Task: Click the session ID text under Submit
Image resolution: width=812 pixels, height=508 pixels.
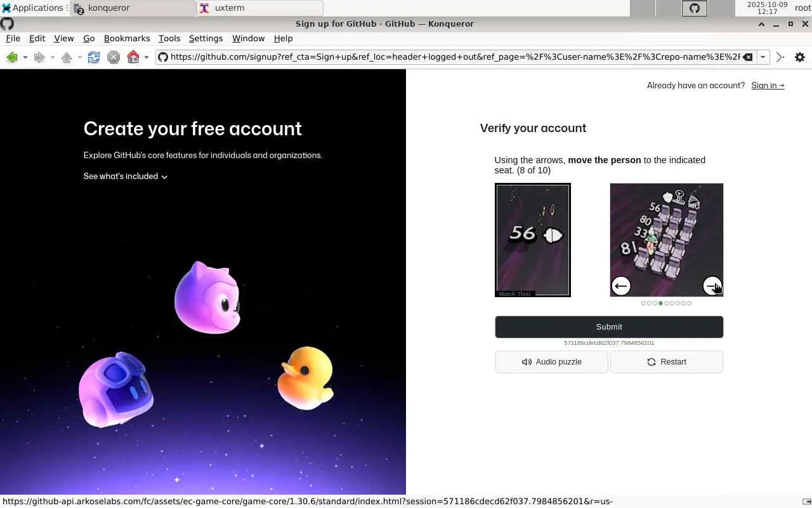Action: 609,343
